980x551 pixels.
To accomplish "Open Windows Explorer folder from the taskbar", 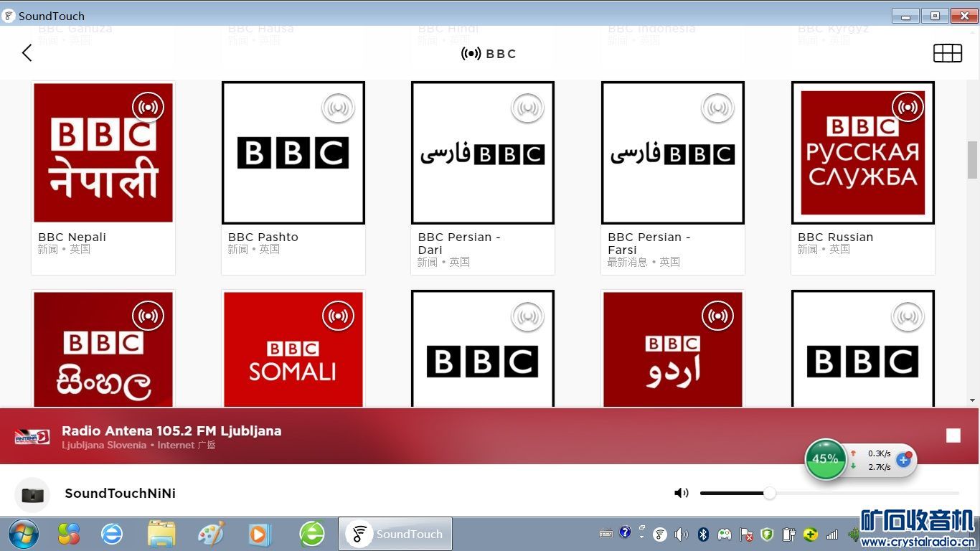I will pos(161,534).
